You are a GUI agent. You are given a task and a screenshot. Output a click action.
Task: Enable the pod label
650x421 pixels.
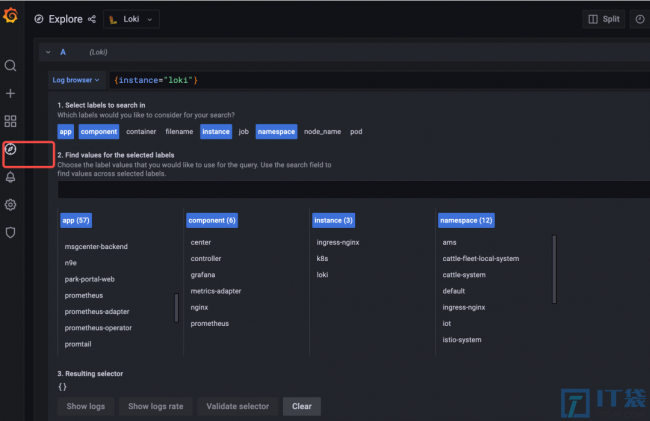pos(356,132)
